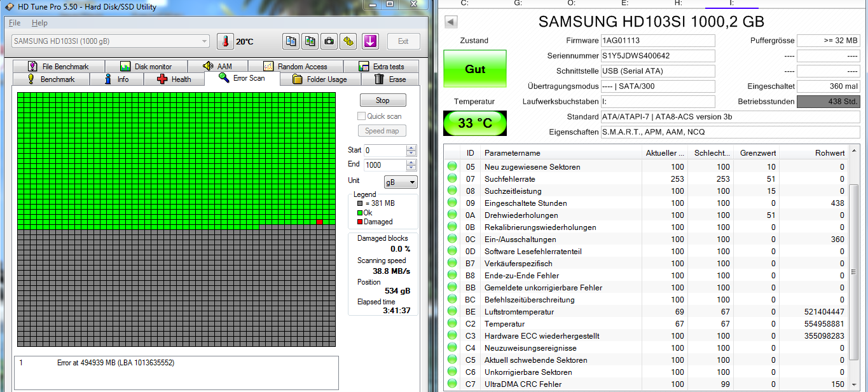The height and width of the screenshot is (392, 868).
Task: Click the green Gut health status button
Action: click(x=475, y=69)
